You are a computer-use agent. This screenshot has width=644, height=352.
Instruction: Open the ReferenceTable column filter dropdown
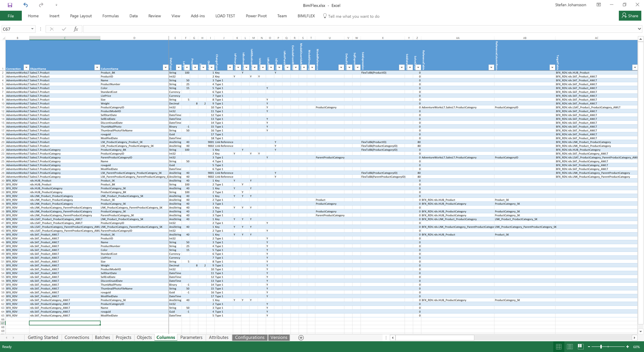point(491,67)
